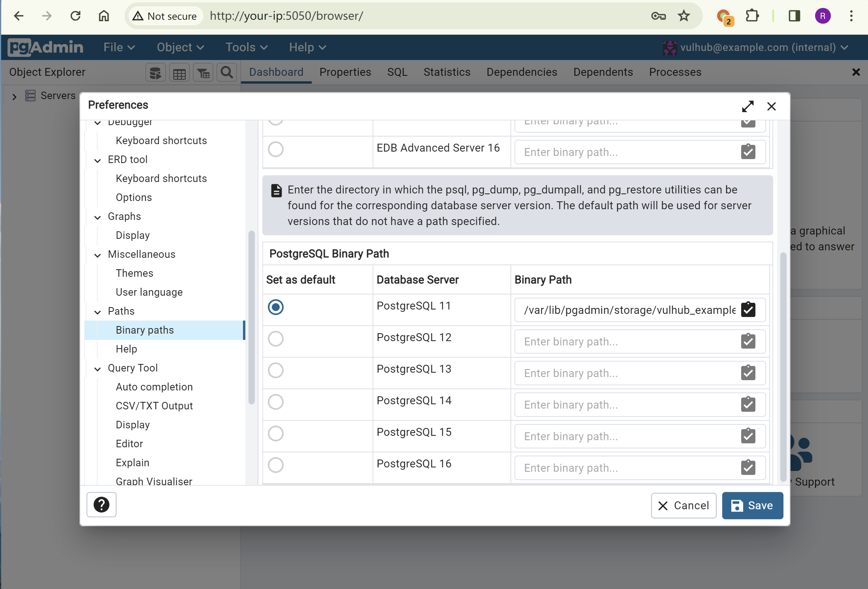
Task: Click the View Data table icon
Action: pyautogui.click(x=179, y=73)
